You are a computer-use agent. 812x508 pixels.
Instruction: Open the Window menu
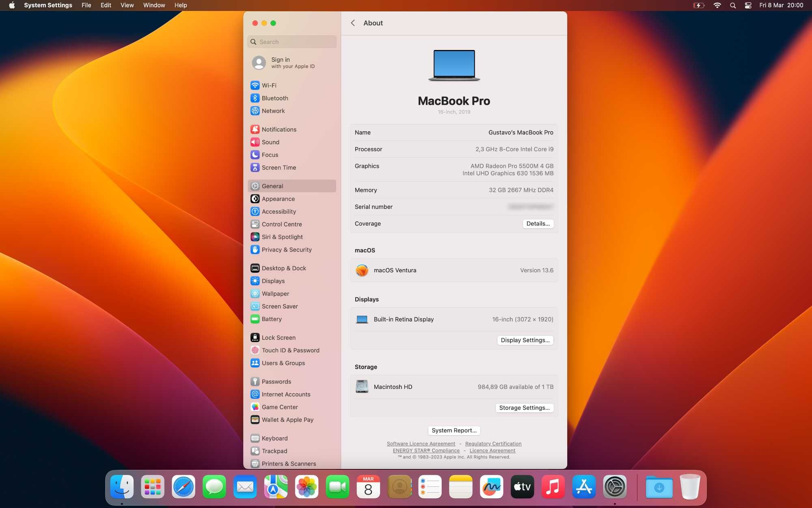154,5
